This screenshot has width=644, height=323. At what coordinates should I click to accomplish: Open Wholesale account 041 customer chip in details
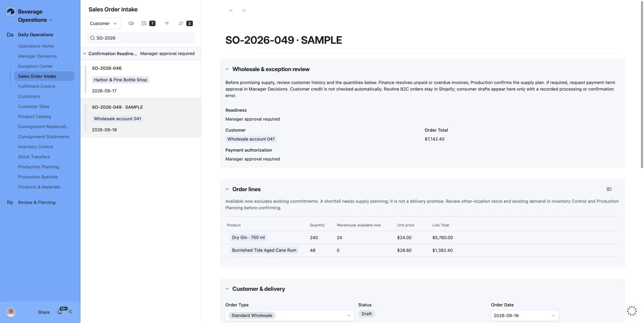coord(251,139)
